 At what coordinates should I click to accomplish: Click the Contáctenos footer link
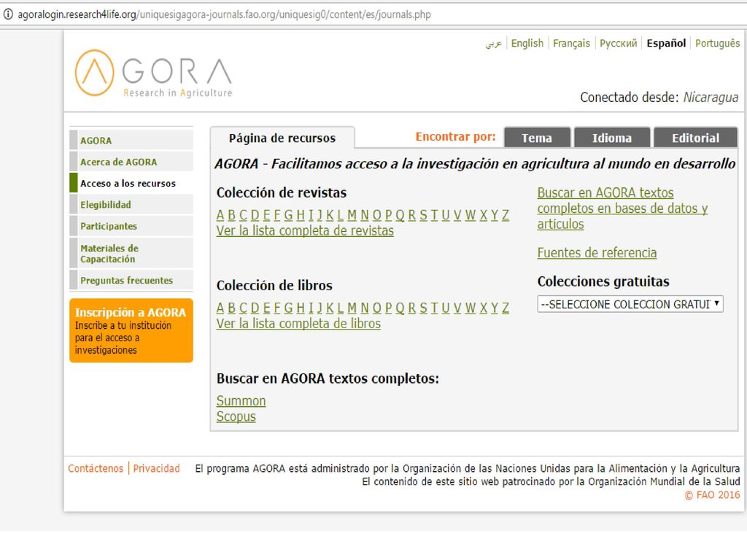click(x=96, y=469)
